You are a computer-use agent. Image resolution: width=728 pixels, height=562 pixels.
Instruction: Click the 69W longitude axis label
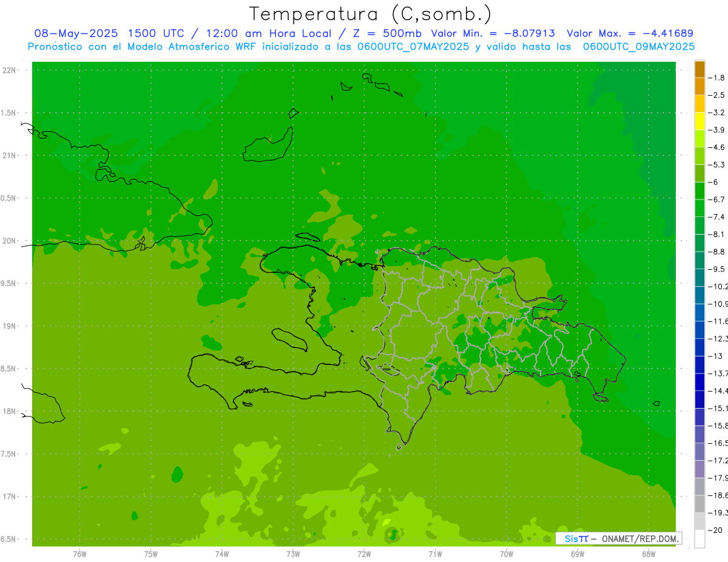pos(578,554)
